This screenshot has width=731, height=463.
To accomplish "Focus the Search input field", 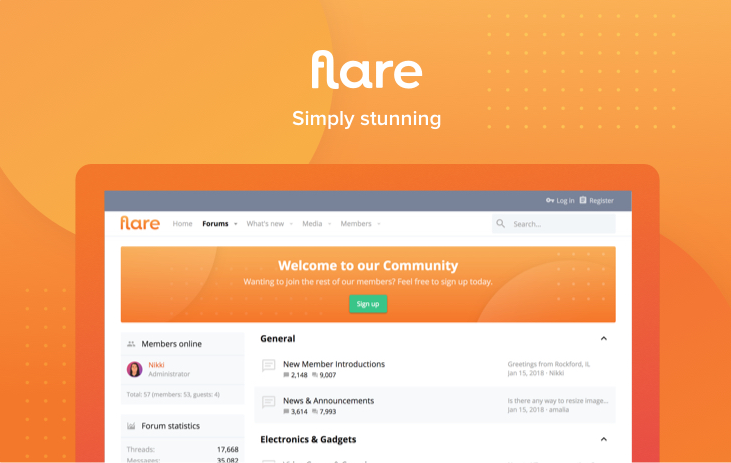I will 560,224.
